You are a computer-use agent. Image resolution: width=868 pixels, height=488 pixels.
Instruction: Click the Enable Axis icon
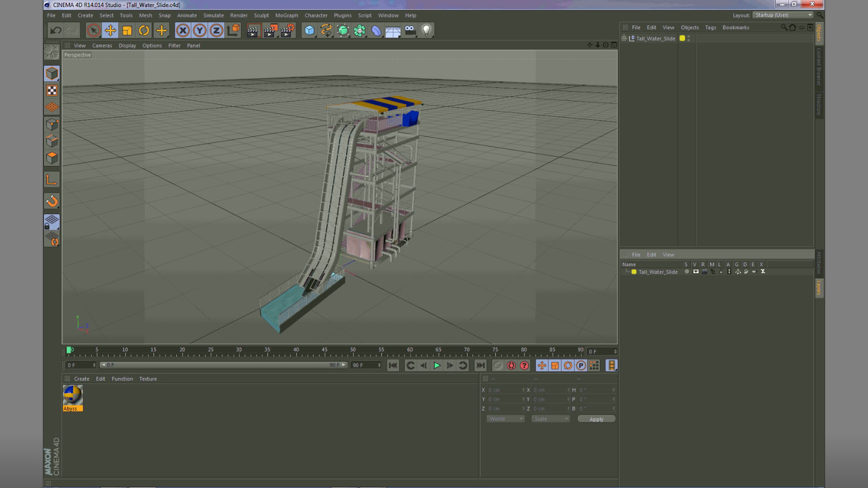(x=52, y=179)
